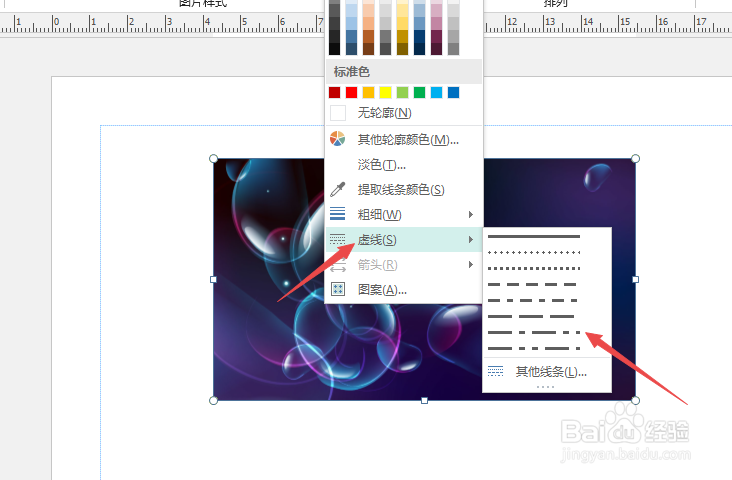This screenshot has height=480, width=732.
Task: Choose the darkest brown theme color swatch
Action: (368, 49)
